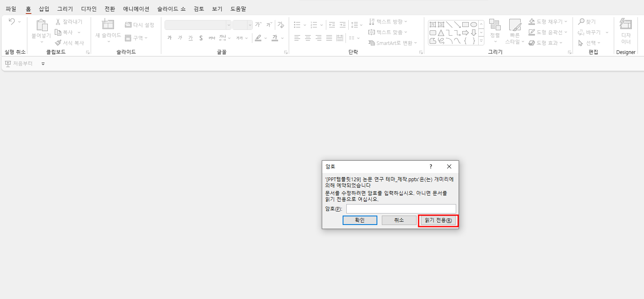The width and height of the screenshot is (644, 299).
Task: Open the Shape Outline (도형 윤곽선) dropdown
Action: [566, 32]
